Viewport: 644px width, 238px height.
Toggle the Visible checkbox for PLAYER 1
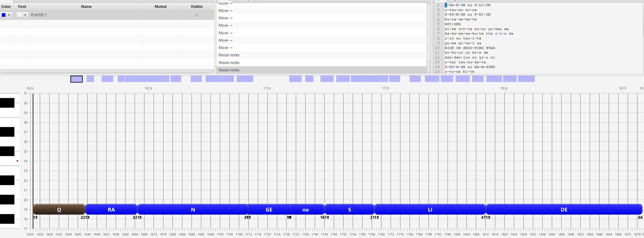(x=197, y=15)
